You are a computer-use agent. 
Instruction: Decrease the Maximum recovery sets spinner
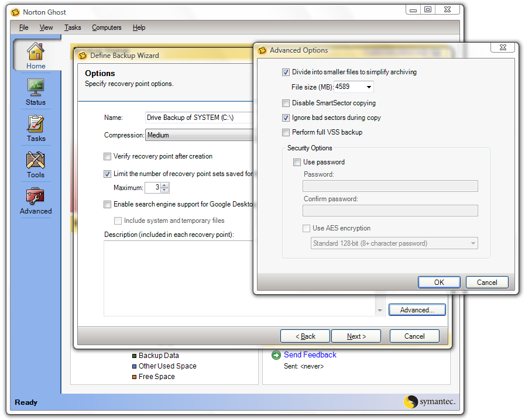164,190
